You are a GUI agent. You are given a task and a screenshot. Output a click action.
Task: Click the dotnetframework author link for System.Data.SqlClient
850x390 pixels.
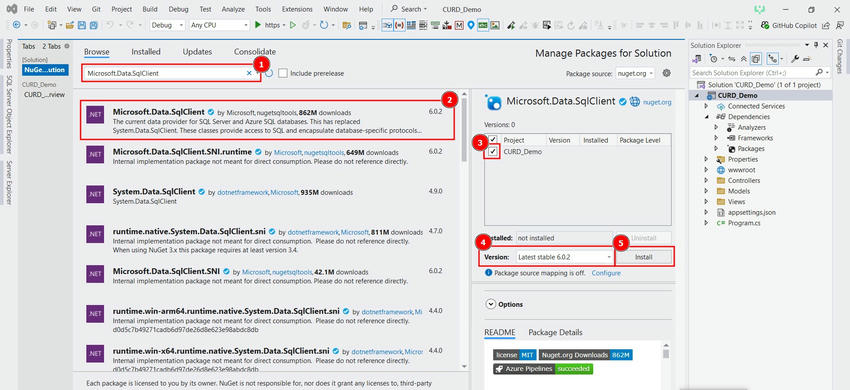pyautogui.click(x=242, y=192)
